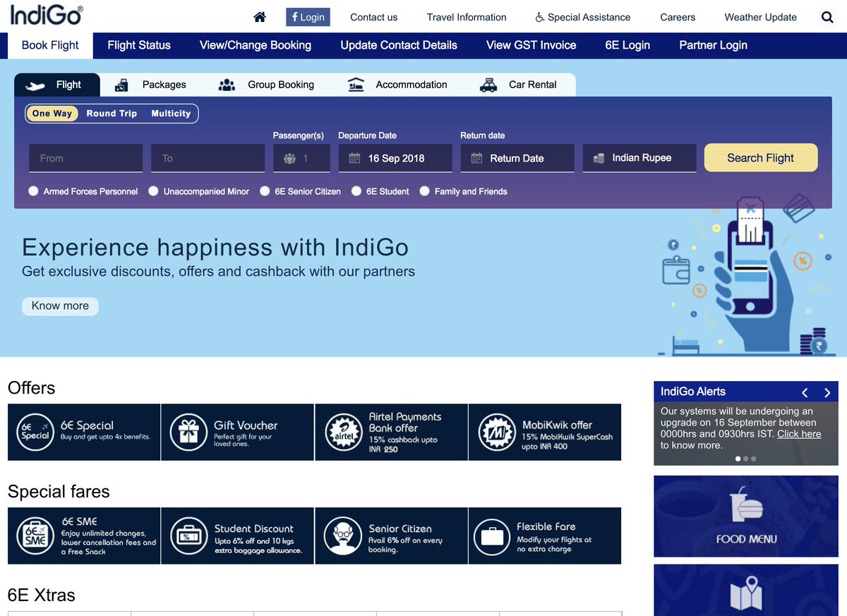The image size is (847, 616).
Task: Follow the Click here alert link
Action: 799,434
